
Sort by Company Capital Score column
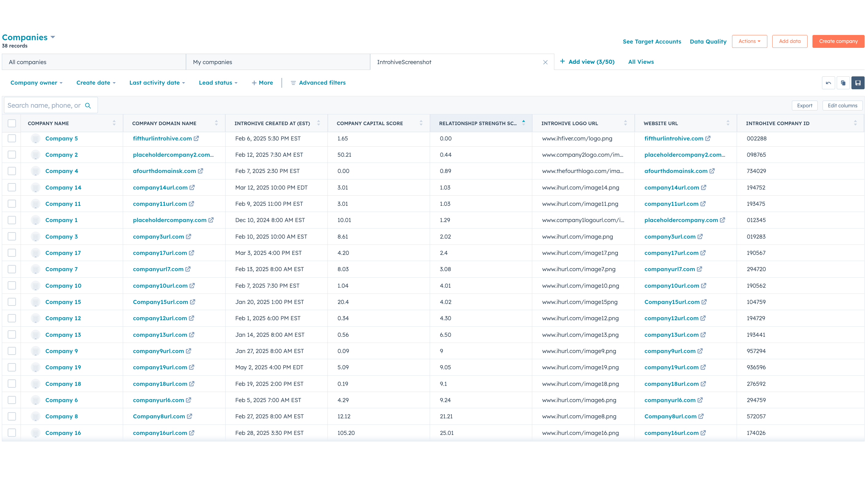[x=420, y=123]
